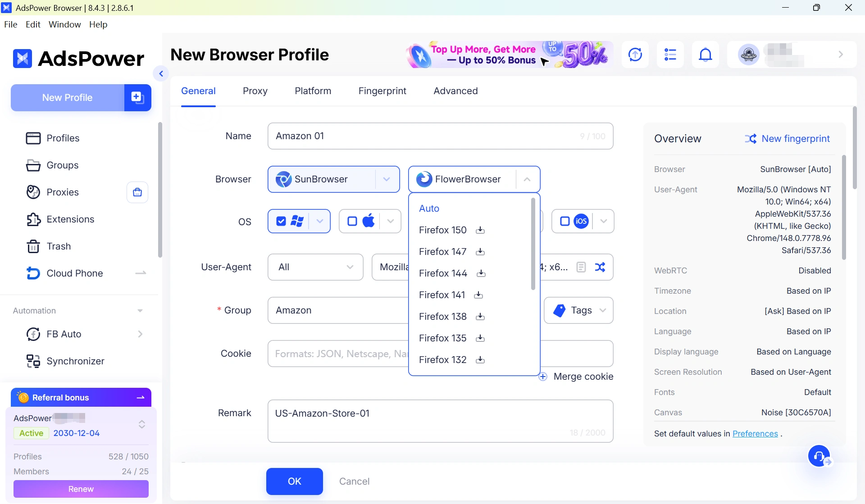The height and width of the screenshot is (504, 865).
Task: Download the Firefox 138 kernel
Action: pyautogui.click(x=480, y=317)
